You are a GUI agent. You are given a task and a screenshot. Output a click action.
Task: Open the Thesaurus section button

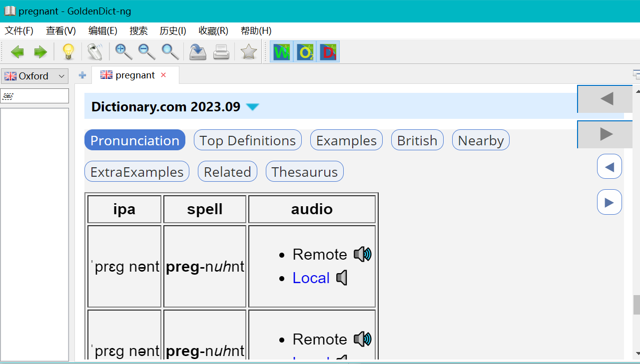pos(305,172)
